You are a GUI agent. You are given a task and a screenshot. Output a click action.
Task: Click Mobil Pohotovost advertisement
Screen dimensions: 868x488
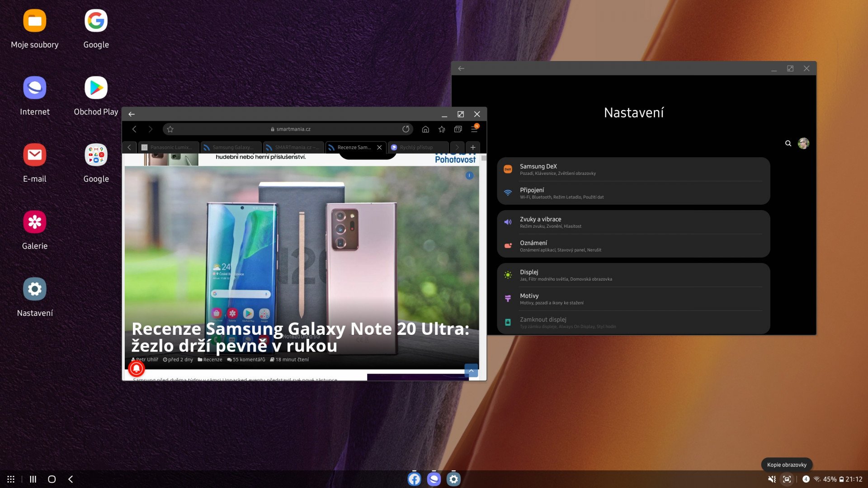(x=455, y=159)
